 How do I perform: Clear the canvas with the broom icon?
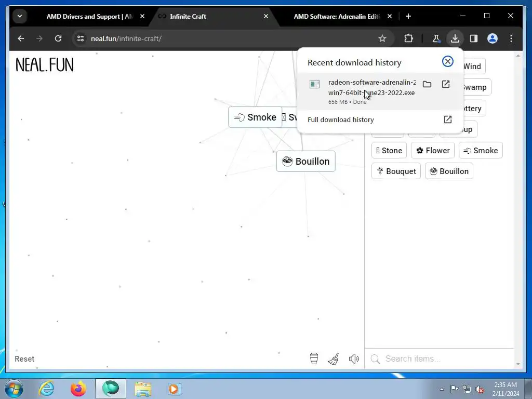pyautogui.click(x=334, y=358)
